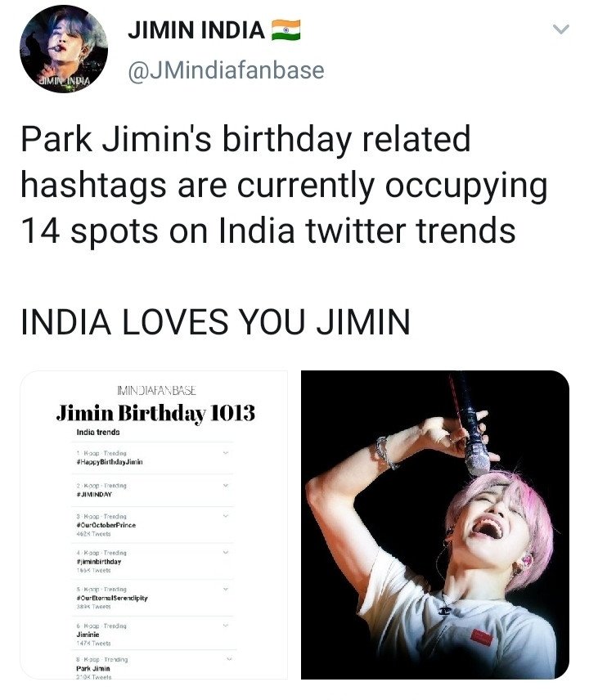
Task: Expand chevron beside Jiminie trend
Action: click(x=226, y=626)
